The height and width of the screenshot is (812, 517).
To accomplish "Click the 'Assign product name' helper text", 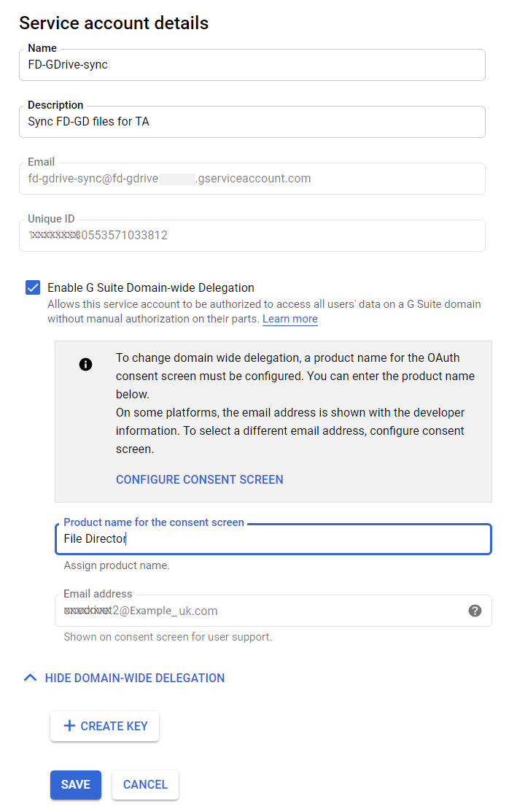I will (117, 565).
